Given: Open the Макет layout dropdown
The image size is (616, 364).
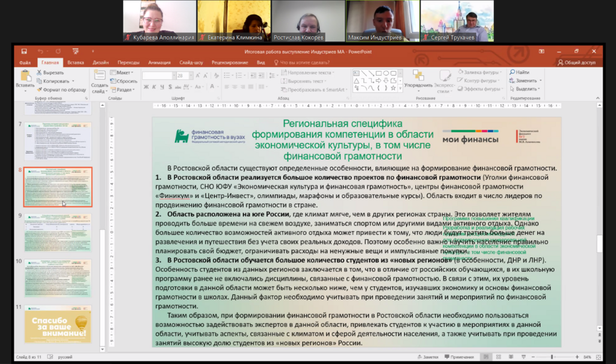Looking at the screenshot, I should click(122, 73).
